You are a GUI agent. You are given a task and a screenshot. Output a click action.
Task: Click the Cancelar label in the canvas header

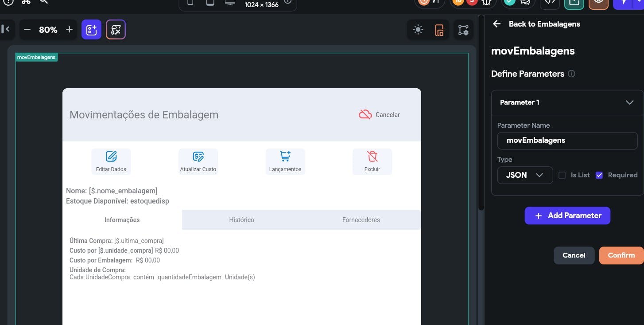coord(388,115)
